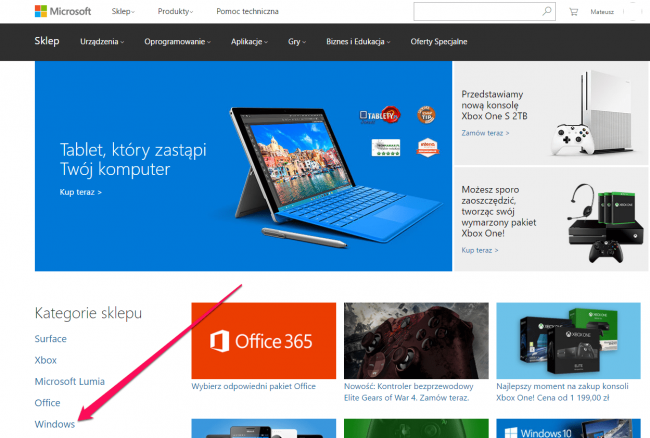Click the Przedstawiamy nową konsolę text

tap(494, 105)
